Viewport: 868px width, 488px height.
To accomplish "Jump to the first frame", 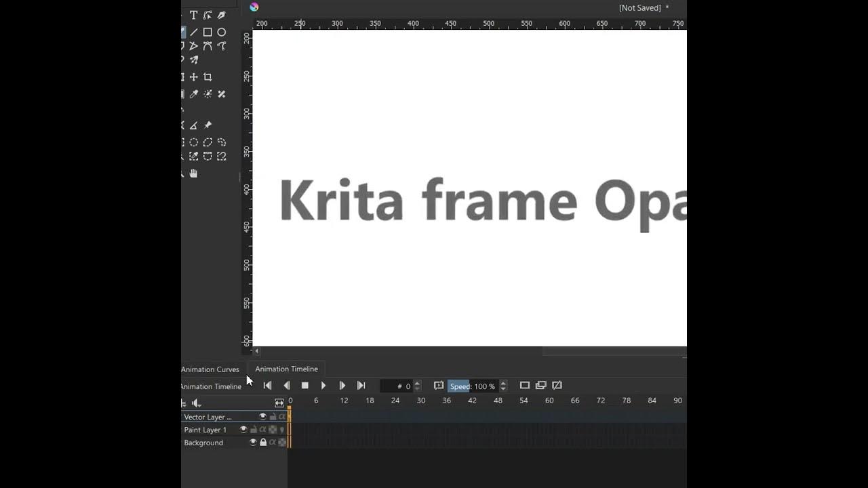I will click(x=267, y=386).
